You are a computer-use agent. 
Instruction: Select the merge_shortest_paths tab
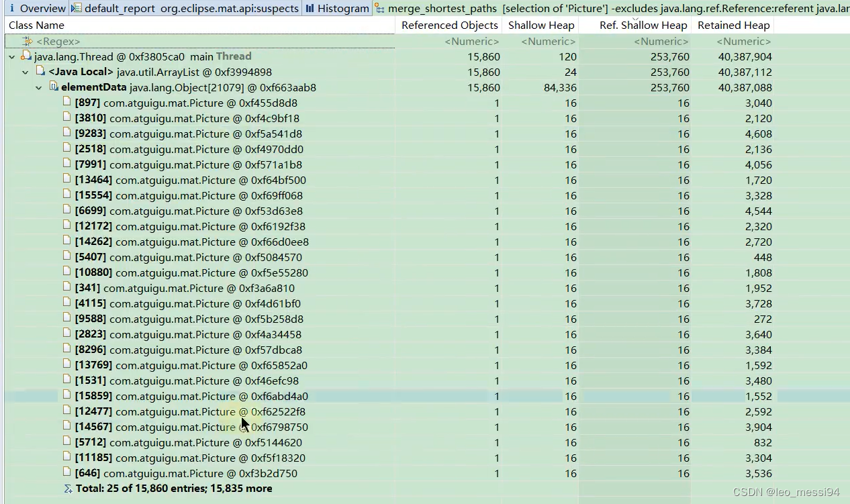pos(611,9)
